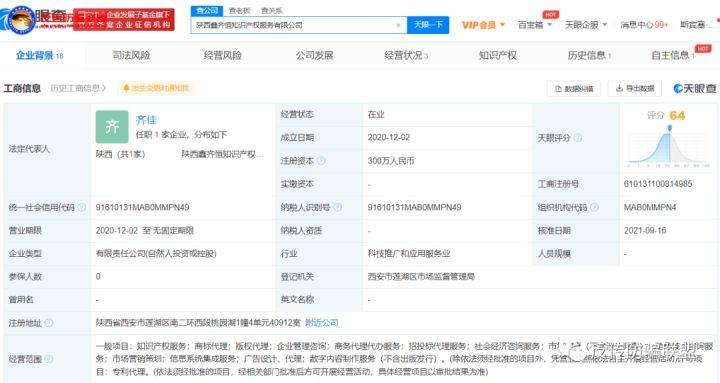Screen dimensions: 720x383
Task: Click the 导出数据 button
Action: tap(635, 88)
